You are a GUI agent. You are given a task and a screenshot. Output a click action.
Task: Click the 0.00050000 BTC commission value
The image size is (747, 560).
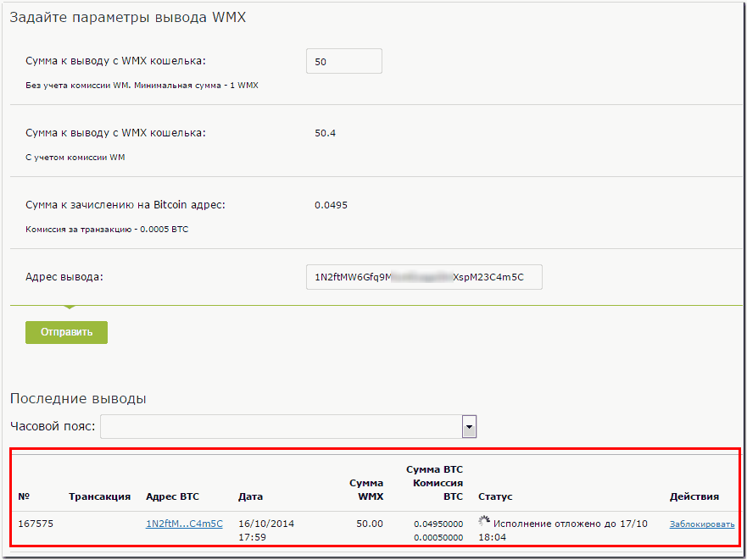point(438,538)
